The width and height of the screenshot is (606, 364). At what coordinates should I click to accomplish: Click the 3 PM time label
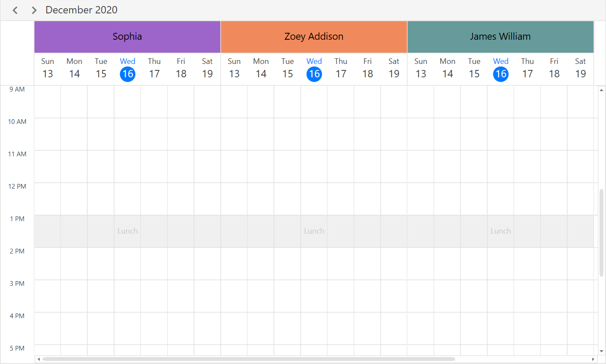(17, 284)
